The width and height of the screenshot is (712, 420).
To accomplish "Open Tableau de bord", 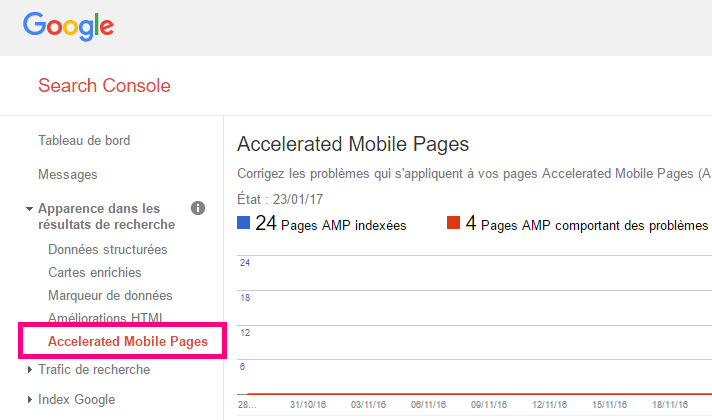I will [x=84, y=140].
